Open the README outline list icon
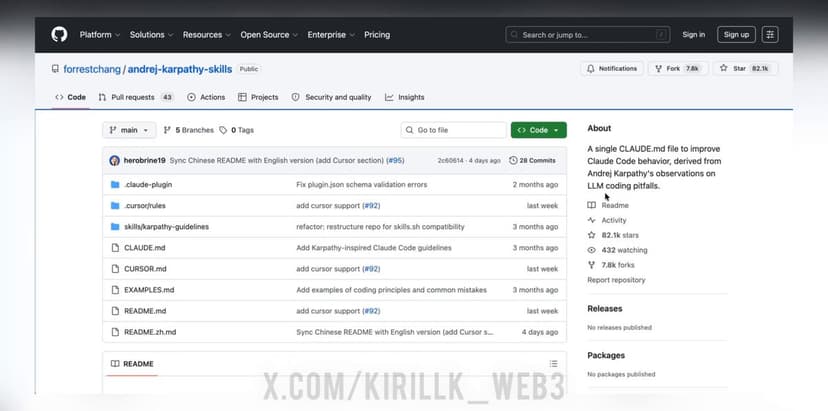Image resolution: width=828 pixels, height=411 pixels. click(553, 364)
